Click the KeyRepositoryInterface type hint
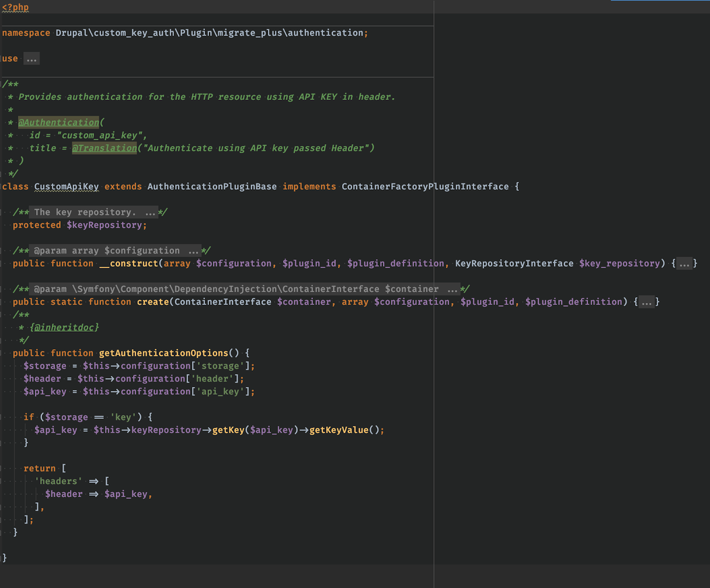This screenshot has height=588, width=710. [514, 263]
